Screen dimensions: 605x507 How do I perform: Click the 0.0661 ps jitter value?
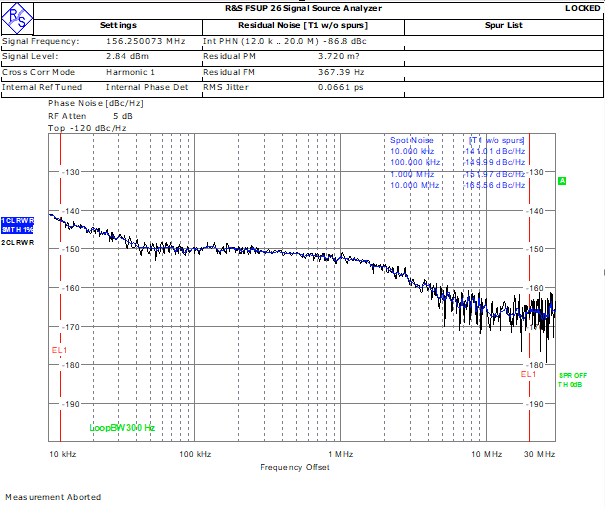(341, 87)
